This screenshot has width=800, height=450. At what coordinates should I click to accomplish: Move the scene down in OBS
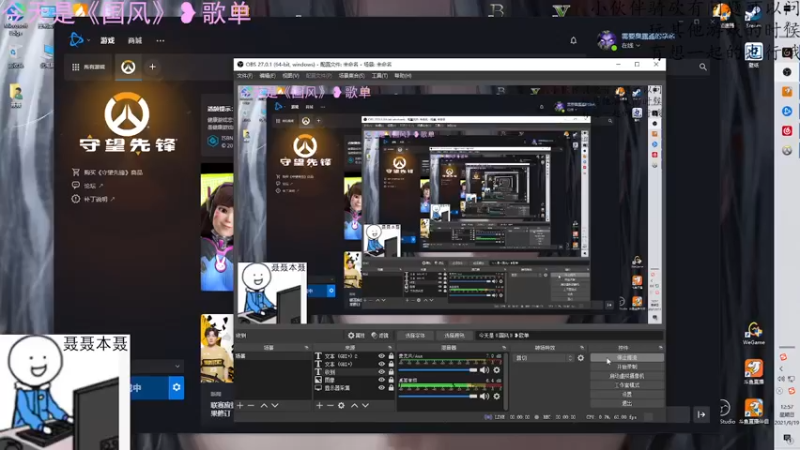point(275,405)
